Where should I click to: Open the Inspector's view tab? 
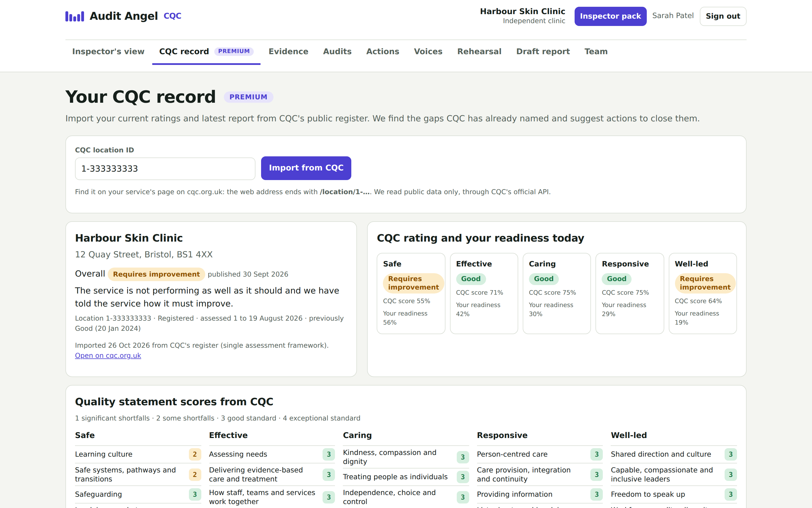[x=108, y=51]
